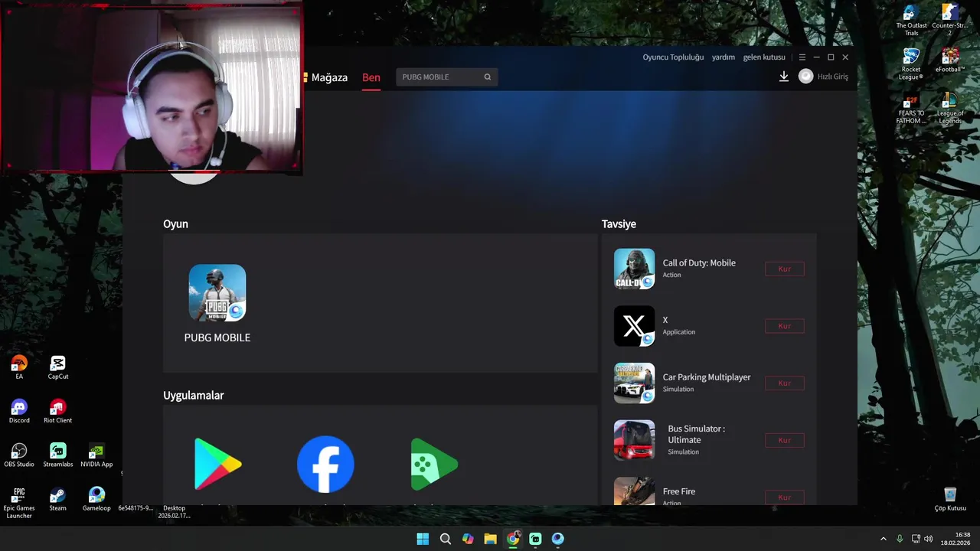Open the Epic Games Launcher shortcut
980x551 pixels.
19,503
